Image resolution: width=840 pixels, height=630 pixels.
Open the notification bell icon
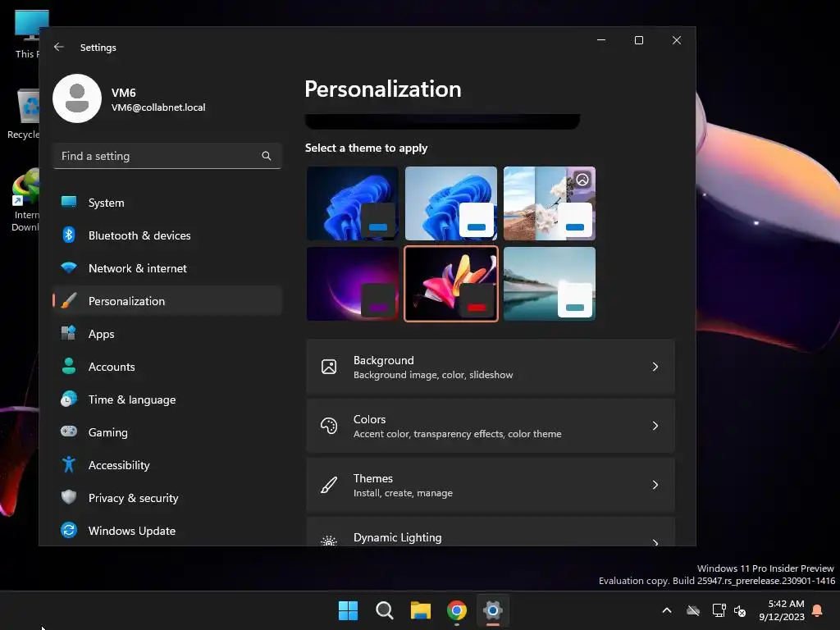pos(818,610)
